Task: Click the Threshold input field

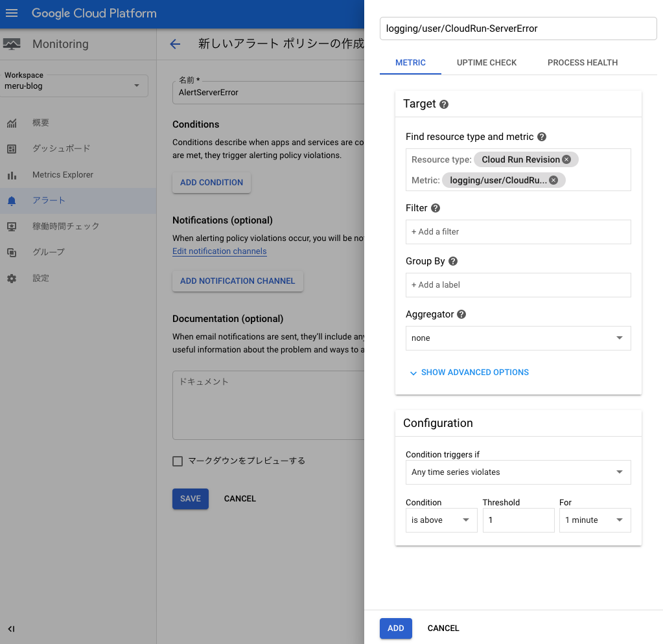Action: coord(518,520)
